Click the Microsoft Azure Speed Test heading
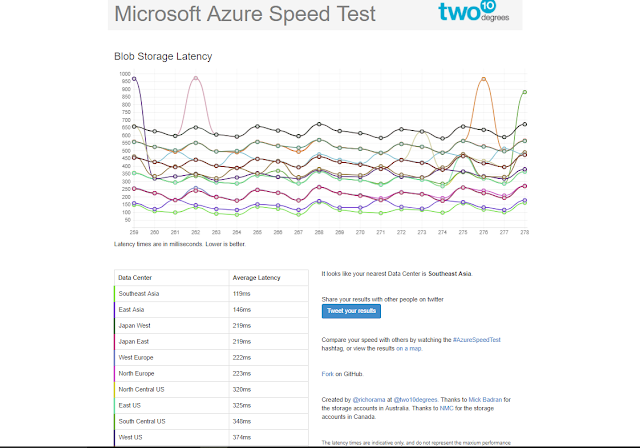This screenshot has height=448, width=640. click(245, 14)
